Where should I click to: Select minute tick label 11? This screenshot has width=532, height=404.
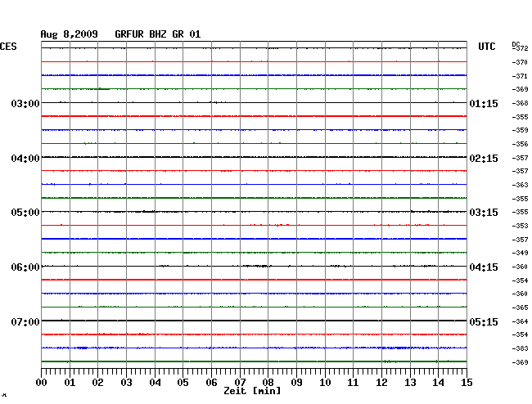point(353,383)
